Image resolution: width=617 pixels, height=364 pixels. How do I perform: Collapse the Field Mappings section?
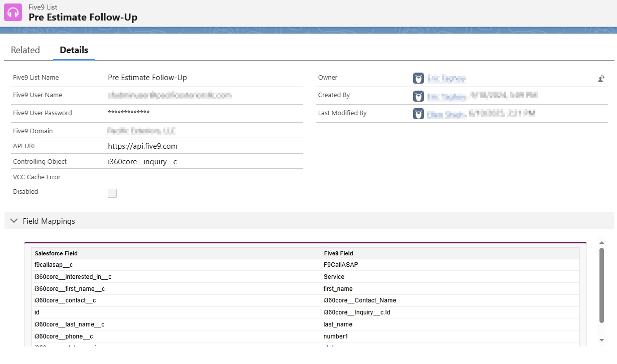pyautogui.click(x=14, y=221)
